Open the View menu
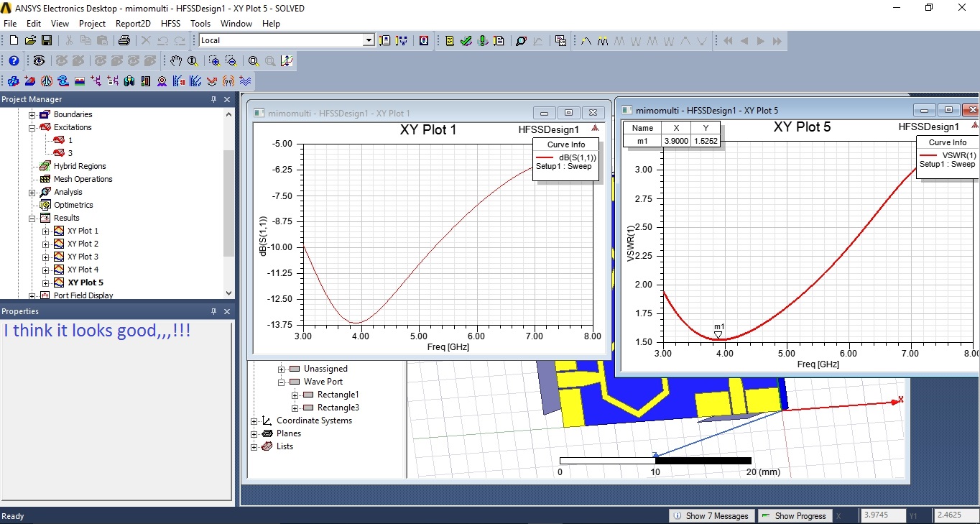The width and height of the screenshot is (980, 524). (x=60, y=24)
